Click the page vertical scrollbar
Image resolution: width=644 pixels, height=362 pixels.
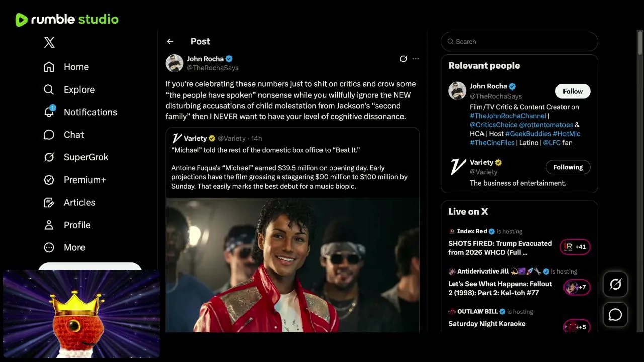point(640,43)
